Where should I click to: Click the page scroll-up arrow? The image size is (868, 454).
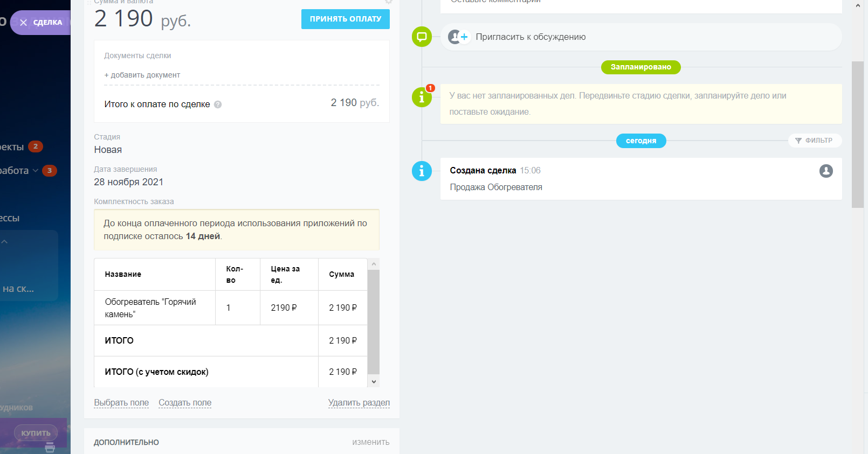[858, 6]
